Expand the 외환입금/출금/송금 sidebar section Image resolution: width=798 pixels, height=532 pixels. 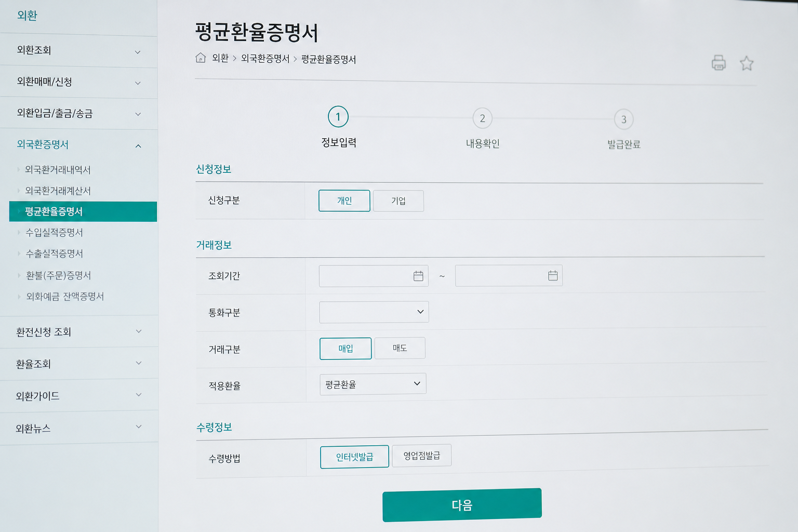coord(78,113)
